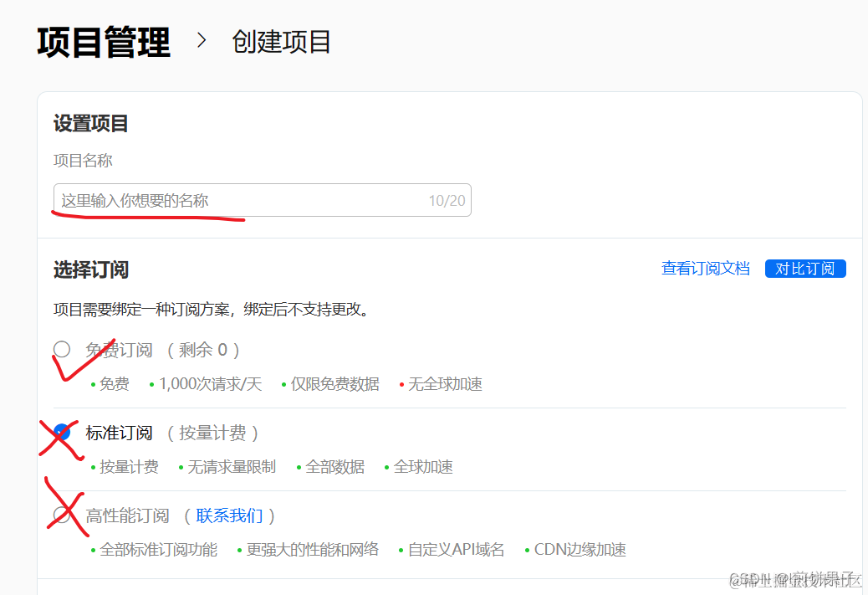
Task: Click the breadcrumb chevron arrow icon
Action: click(202, 40)
